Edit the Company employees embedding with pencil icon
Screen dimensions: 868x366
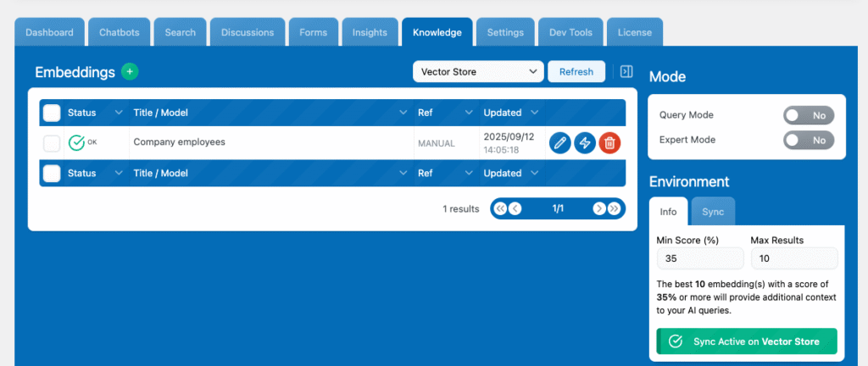(x=559, y=142)
